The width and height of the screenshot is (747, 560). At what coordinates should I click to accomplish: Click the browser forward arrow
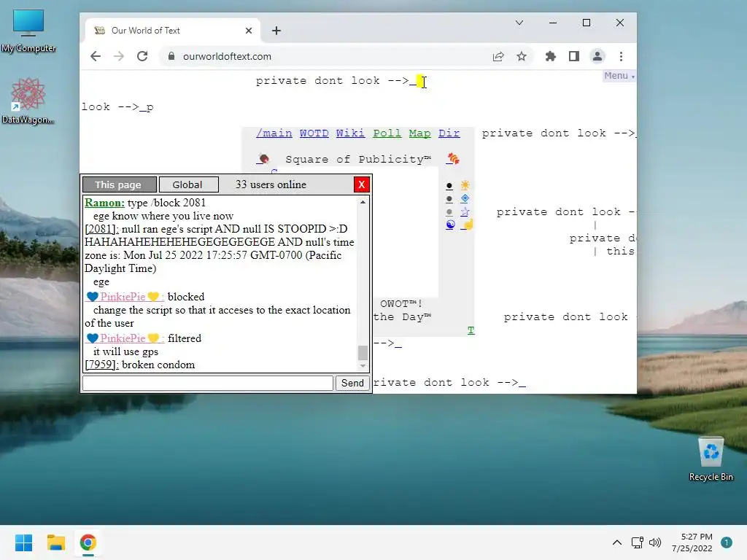point(119,56)
